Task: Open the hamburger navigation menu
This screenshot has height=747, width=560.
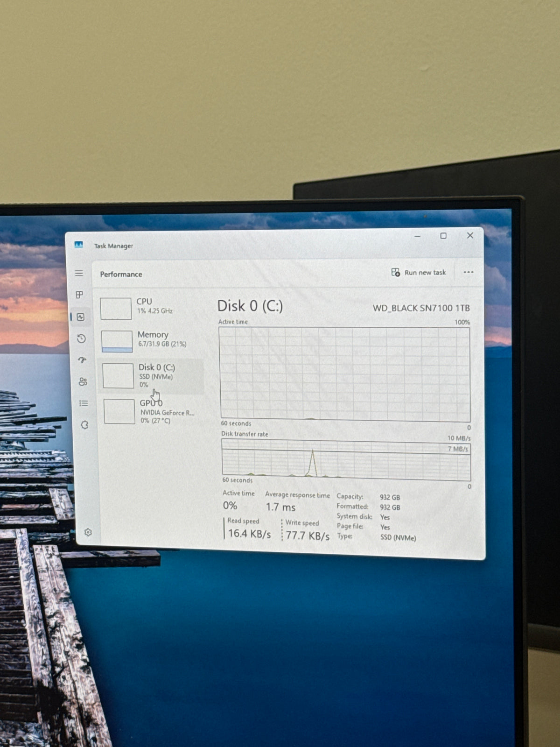Action: coord(79,273)
